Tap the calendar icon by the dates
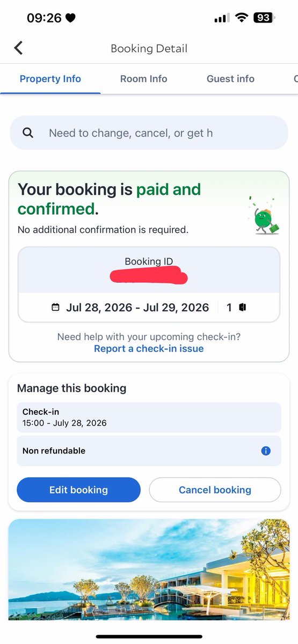Image resolution: width=298 pixels, height=644 pixels. [x=55, y=308]
